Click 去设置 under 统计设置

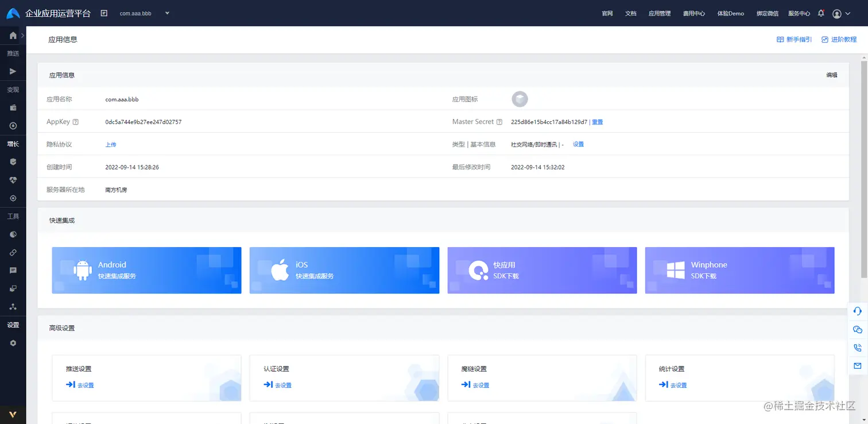coord(673,385)
